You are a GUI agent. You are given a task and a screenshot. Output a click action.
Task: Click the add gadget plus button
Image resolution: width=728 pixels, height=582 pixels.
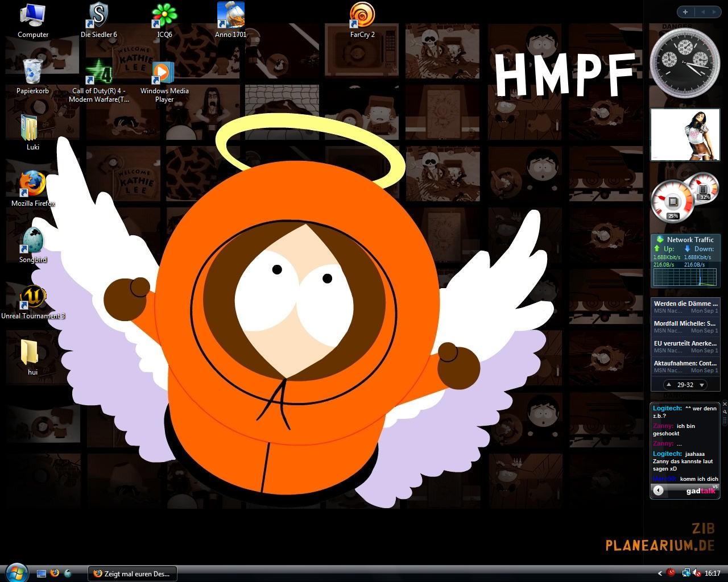pyautogui.click(x=685, y=12)
